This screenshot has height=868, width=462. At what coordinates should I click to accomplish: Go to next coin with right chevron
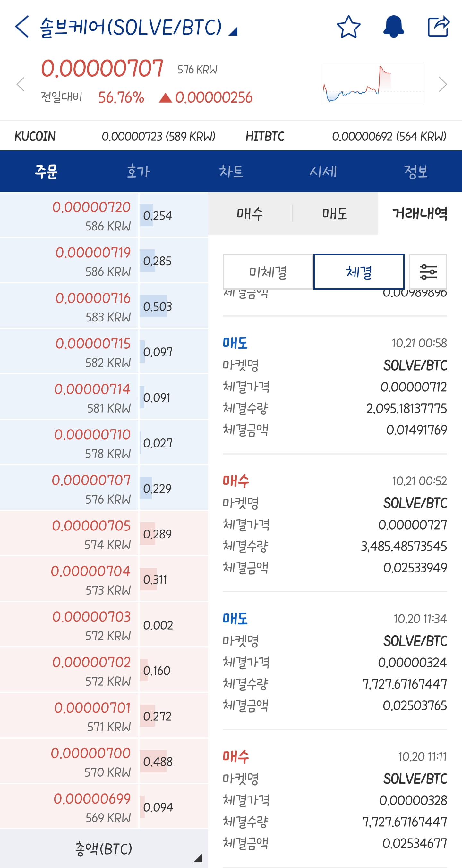coord(443,84)
